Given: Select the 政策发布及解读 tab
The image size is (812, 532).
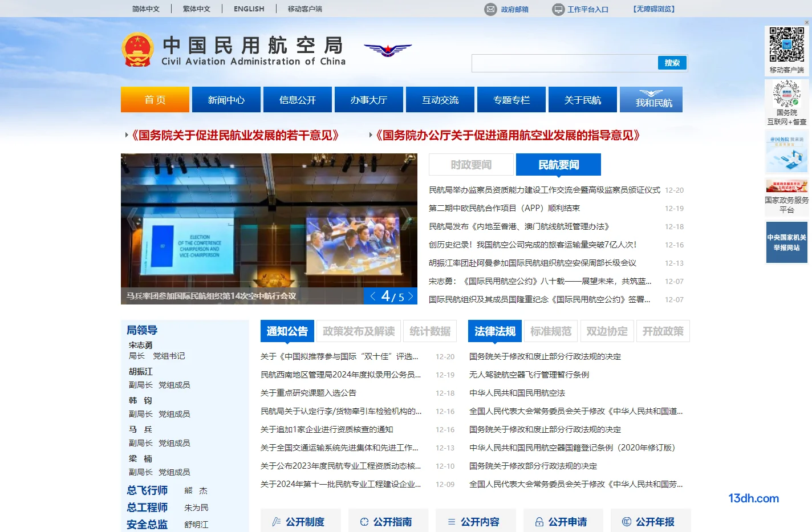Looking at the screenshot, I should (x=359, y=331).
